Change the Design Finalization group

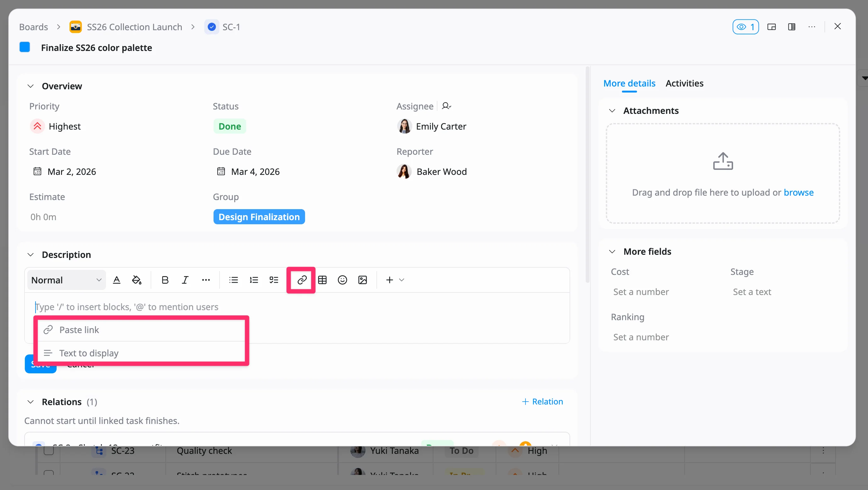[x=259, y=217]
